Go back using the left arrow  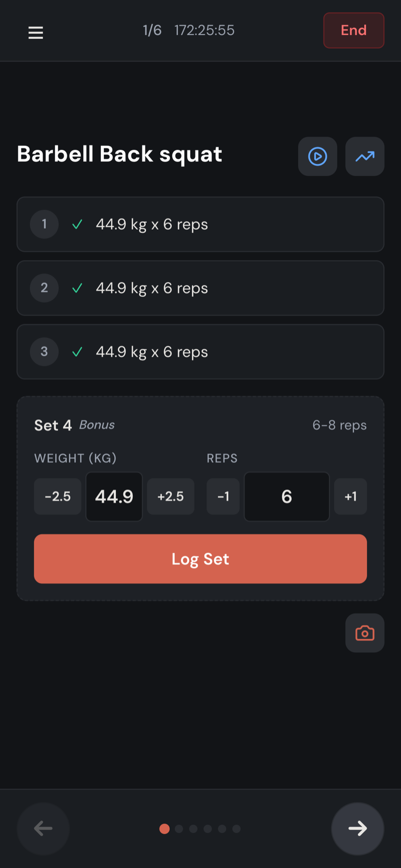coord(43,828)
